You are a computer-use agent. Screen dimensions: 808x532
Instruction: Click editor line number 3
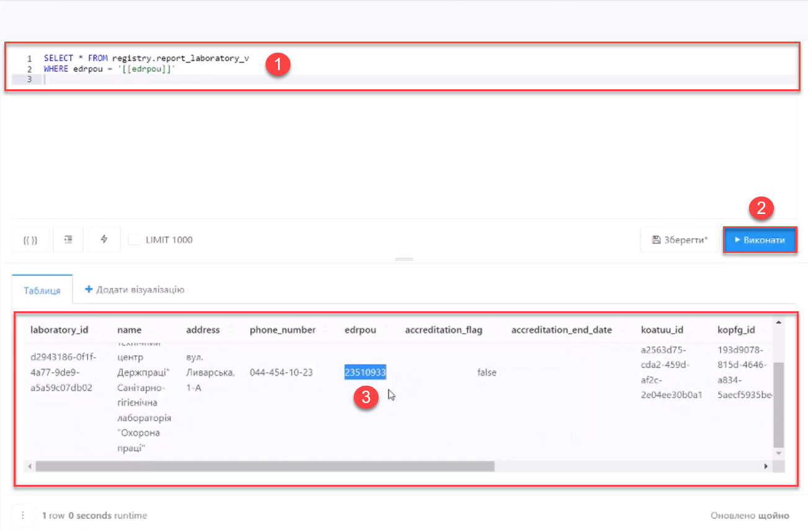[30, 79]
